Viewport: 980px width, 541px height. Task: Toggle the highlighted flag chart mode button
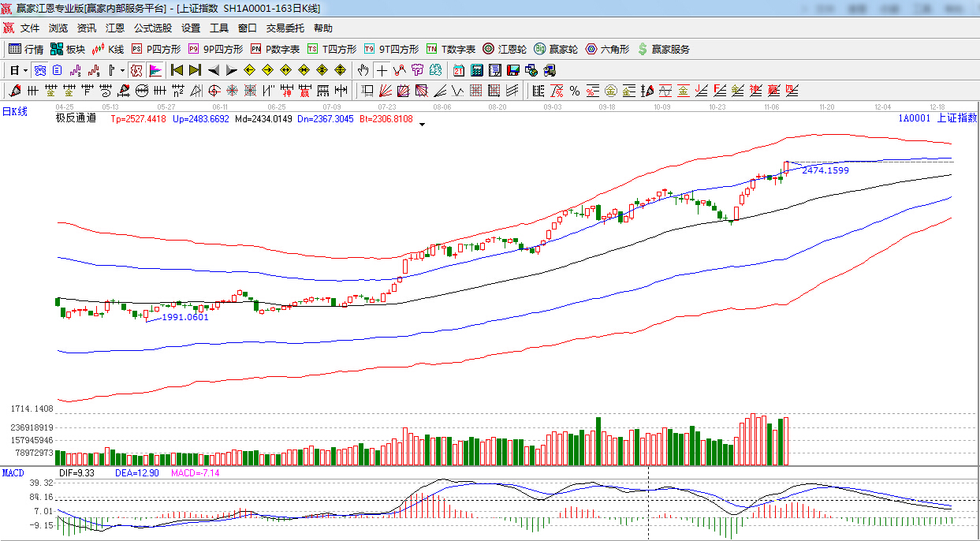tap(155, 70)
